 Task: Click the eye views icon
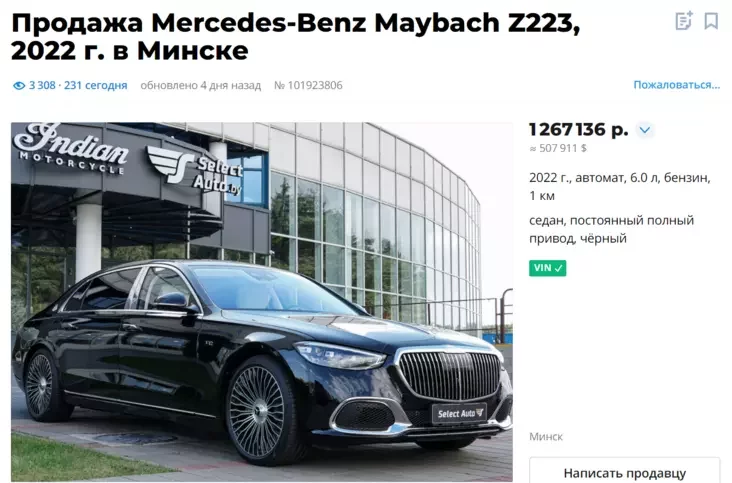(x=19, y=85)
